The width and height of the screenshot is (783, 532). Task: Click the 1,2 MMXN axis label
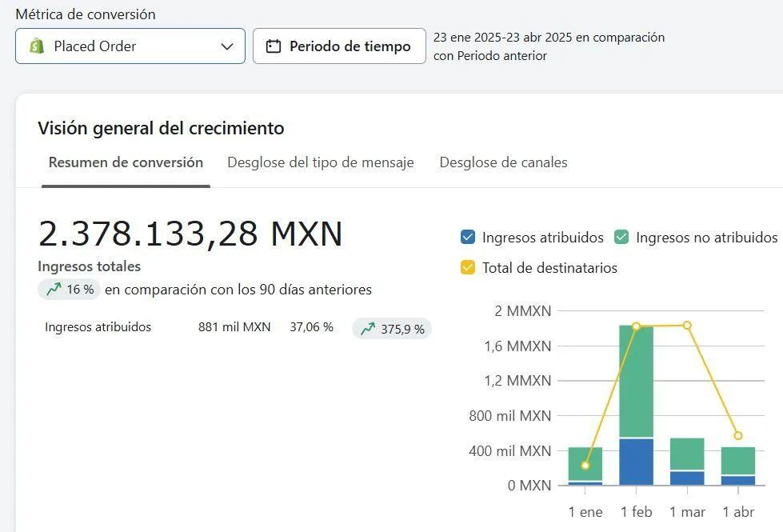[x=517, y=381]
